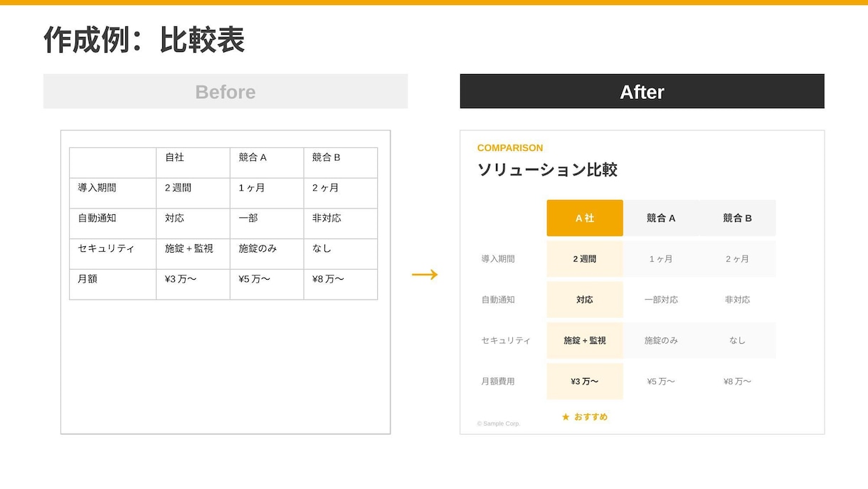Click the ¥8 万〜 cell in Before table
The width and height of the screenshot is (868, 489).
click(x=341, y=285)
